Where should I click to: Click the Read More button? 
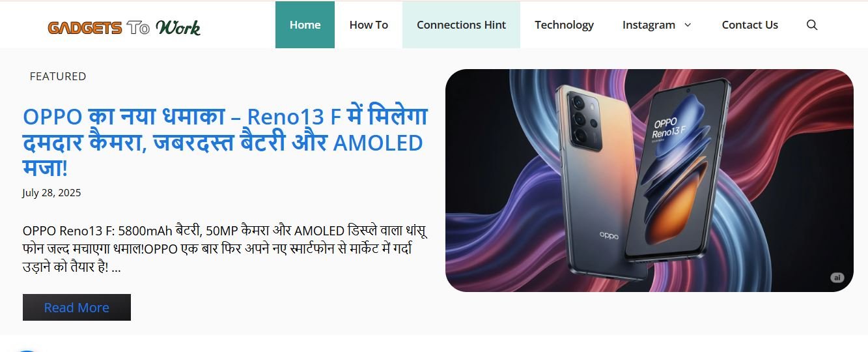click(77, 307)
